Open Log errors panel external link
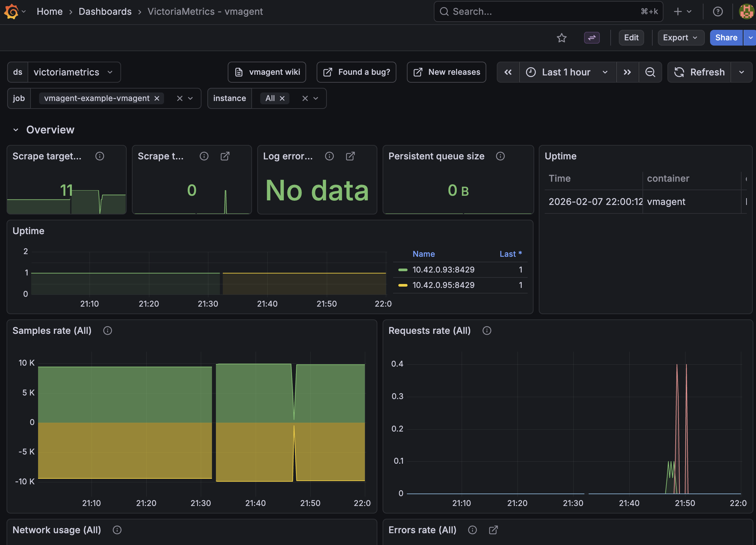The image size is (756, 545). pyautogui.click(x=350, y=156)
